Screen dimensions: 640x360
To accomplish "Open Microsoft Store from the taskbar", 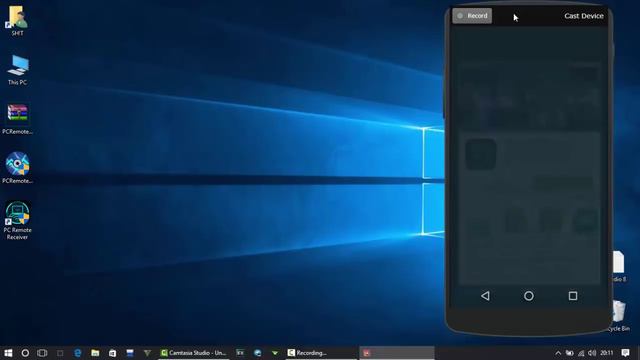I will [112, 353].
